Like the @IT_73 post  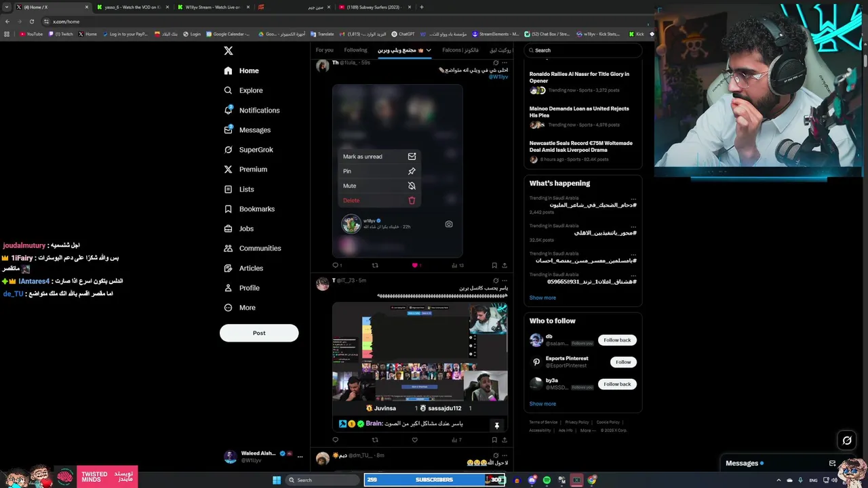[x=414, y=440]
